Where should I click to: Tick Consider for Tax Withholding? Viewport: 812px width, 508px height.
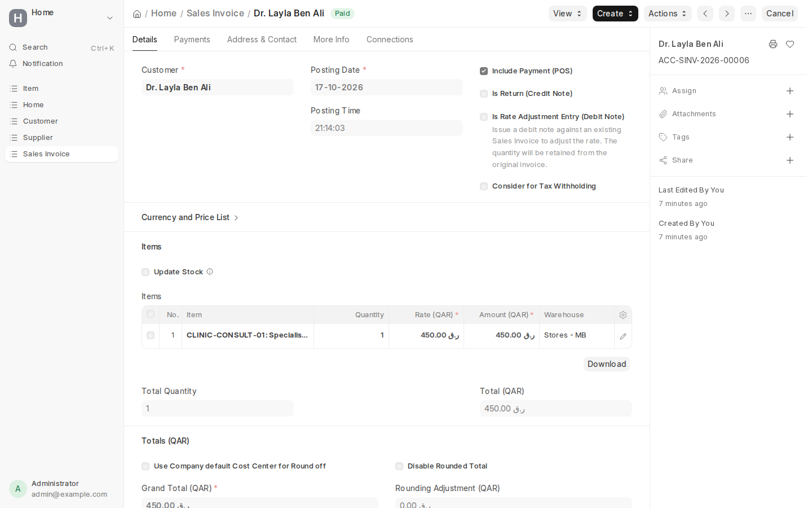(x=484, y=186)
